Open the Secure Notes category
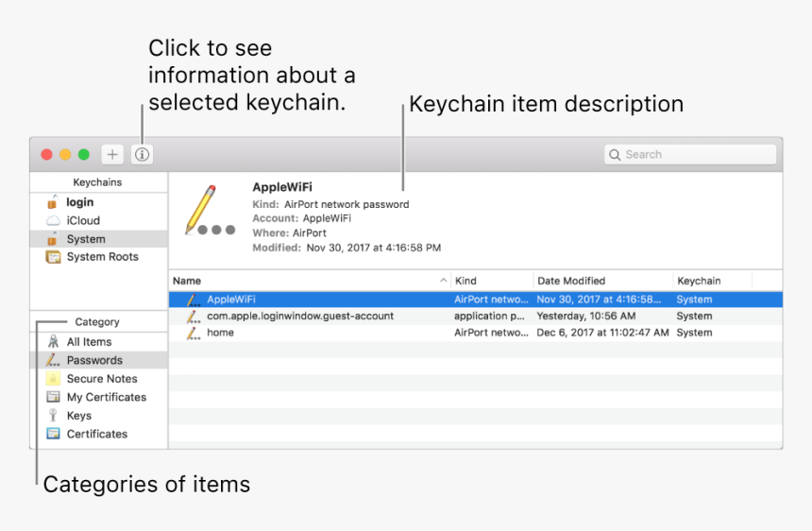The image size is (812, 531). pyautogui.click(x=98, y=379)
